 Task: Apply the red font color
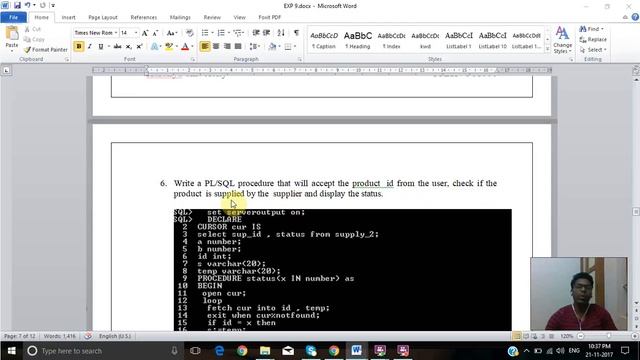[185, 47]
